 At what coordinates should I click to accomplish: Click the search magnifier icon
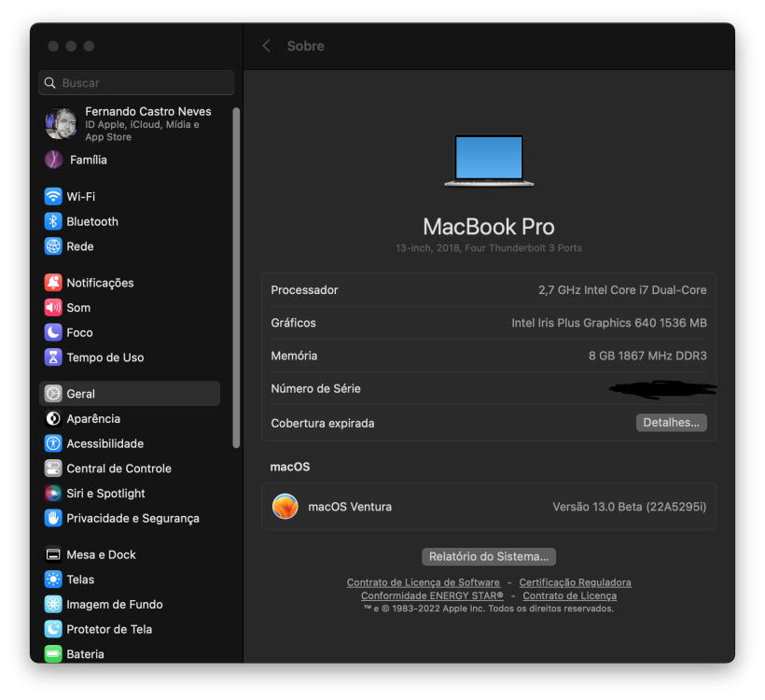coord(49,83)
